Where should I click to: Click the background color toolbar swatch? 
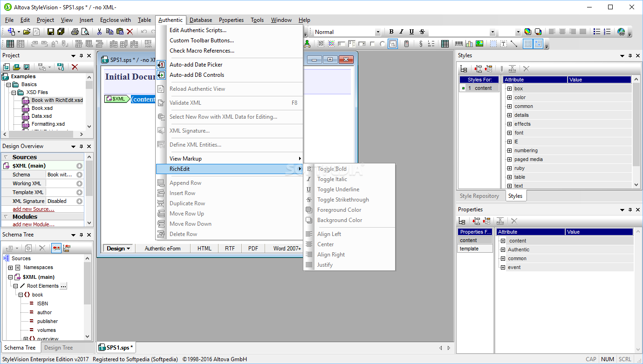pos(538,32)
